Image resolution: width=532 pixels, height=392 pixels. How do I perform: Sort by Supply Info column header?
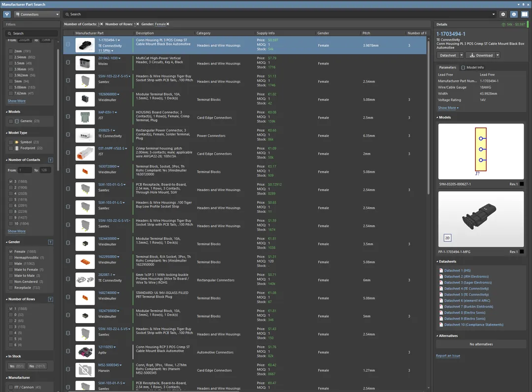(x=266, y=33)
